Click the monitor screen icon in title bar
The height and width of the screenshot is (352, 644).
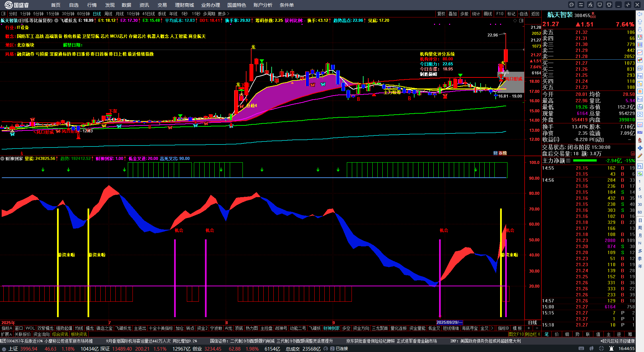[600, 5]
